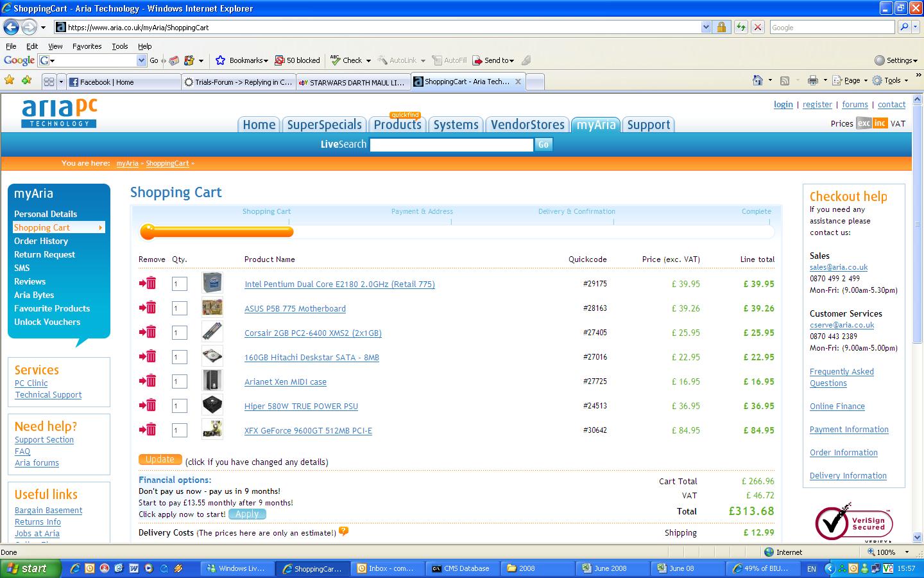Open Inbox taskbar button
This screenshot has width=924, height=578.
[x=388, y=568]
